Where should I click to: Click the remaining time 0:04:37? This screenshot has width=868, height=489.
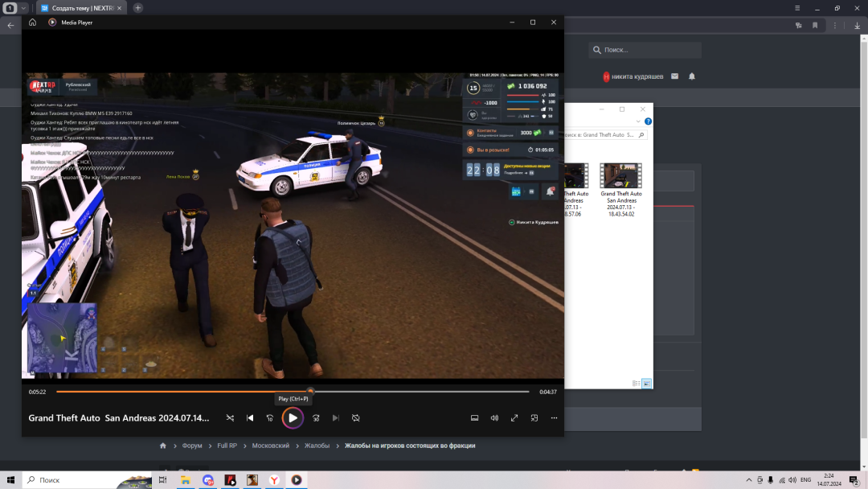click(x=548, y=392)
